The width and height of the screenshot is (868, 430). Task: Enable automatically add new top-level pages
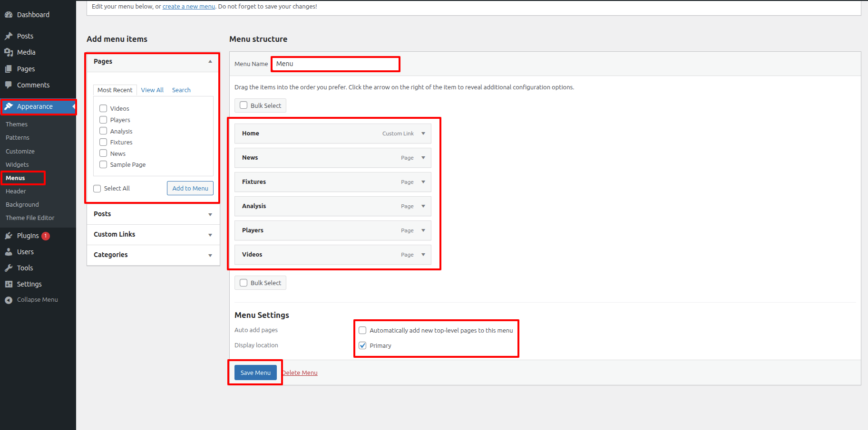[x=362, y=330]
